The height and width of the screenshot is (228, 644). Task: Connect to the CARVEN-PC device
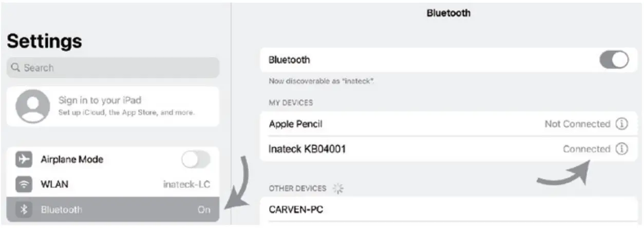(x=296, y=209)
